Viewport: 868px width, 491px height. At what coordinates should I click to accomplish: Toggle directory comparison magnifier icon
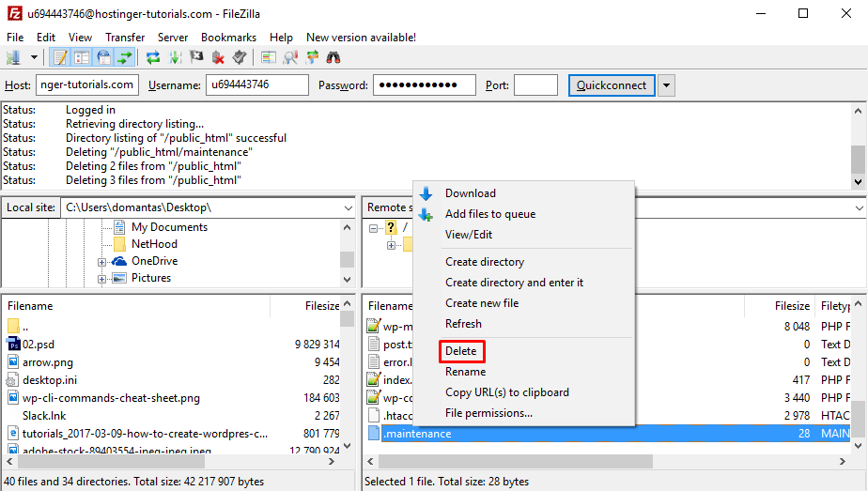tap(290, 57)
